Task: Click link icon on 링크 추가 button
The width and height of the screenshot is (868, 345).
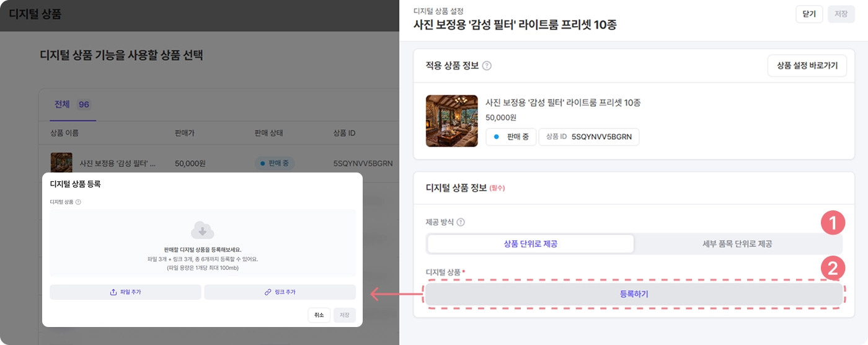Action: click(x=268, y=292)
